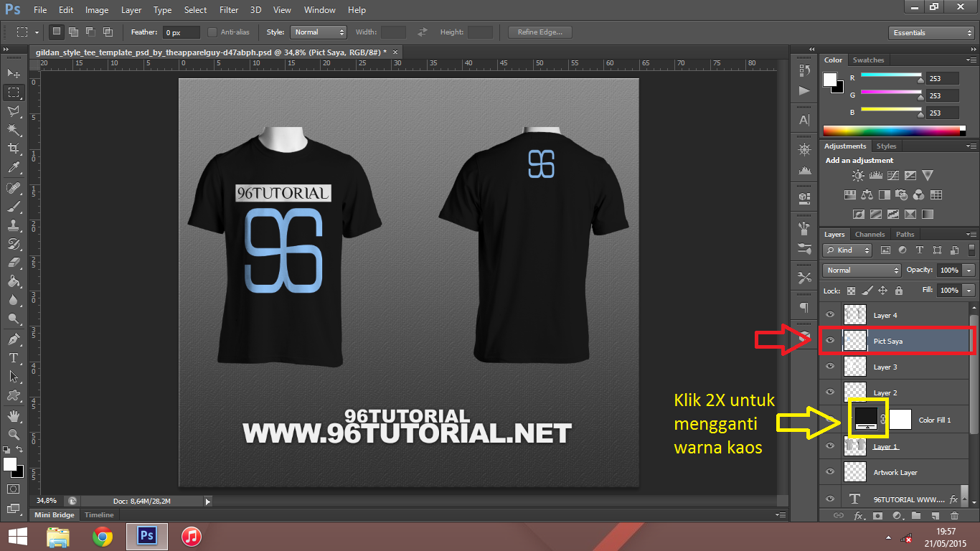Select the Magic Wand tool
Viewport: 980px width, 551px height.
point(14,130)
